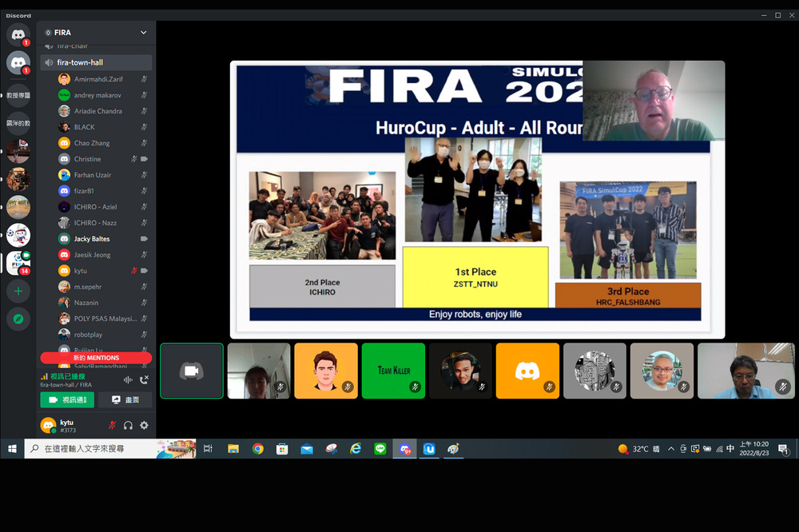Screen dimensions: 799x532
Task: Select the fira-town-hall voice channel
Action: [96, 62]
